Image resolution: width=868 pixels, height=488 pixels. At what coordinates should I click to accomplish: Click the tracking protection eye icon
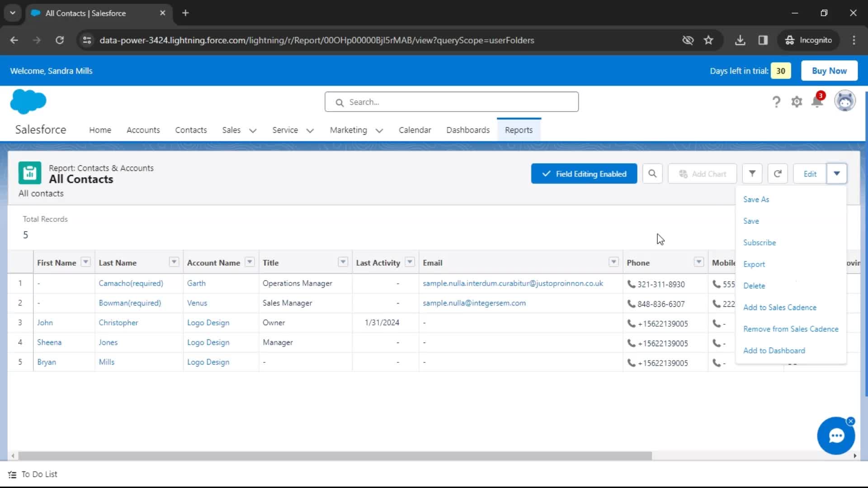point(688,40)
